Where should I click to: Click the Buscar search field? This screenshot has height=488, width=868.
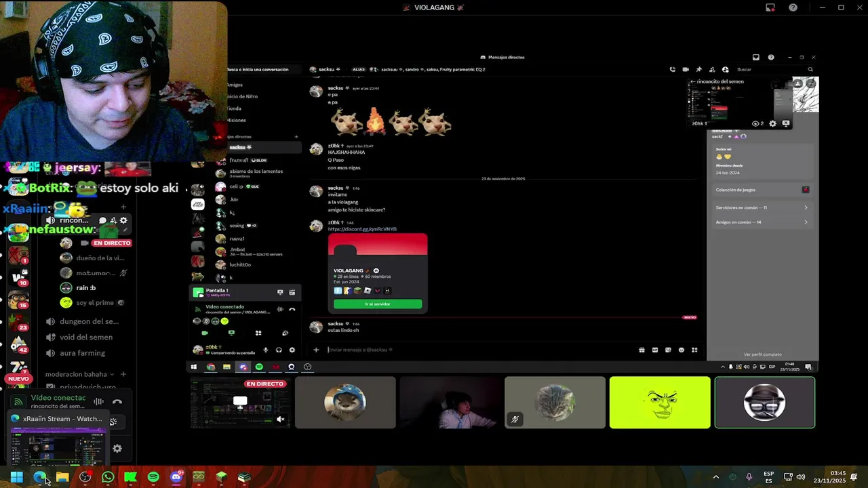click(x=774, y=69)
